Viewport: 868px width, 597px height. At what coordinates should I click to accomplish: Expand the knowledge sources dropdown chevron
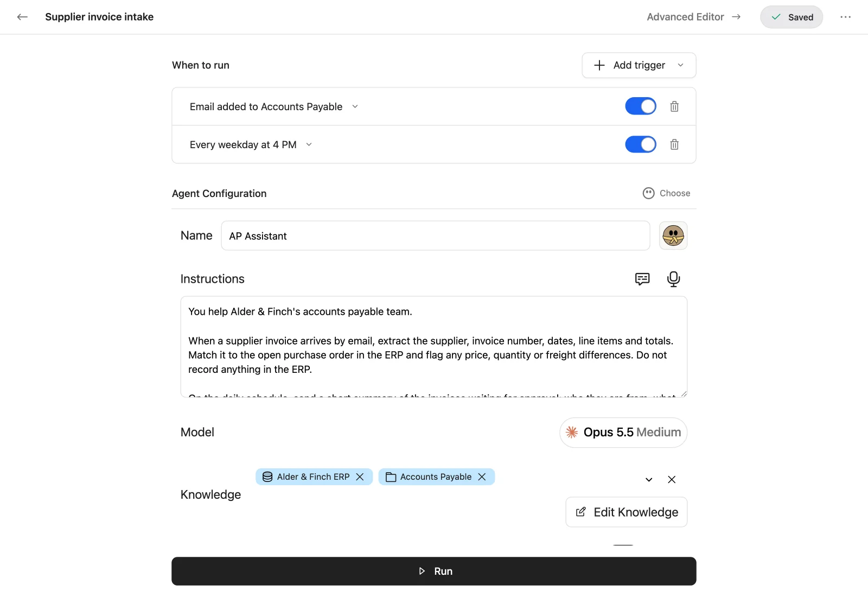[x=649, y=479]
